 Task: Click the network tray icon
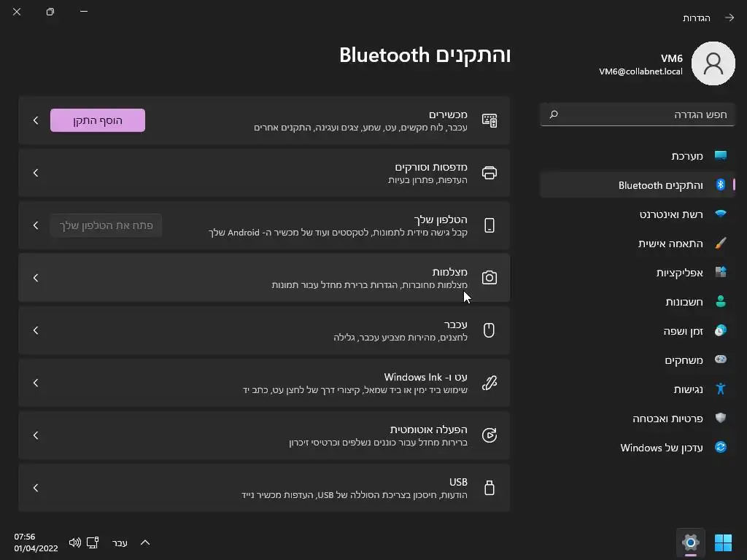click(x=93, y=542)
